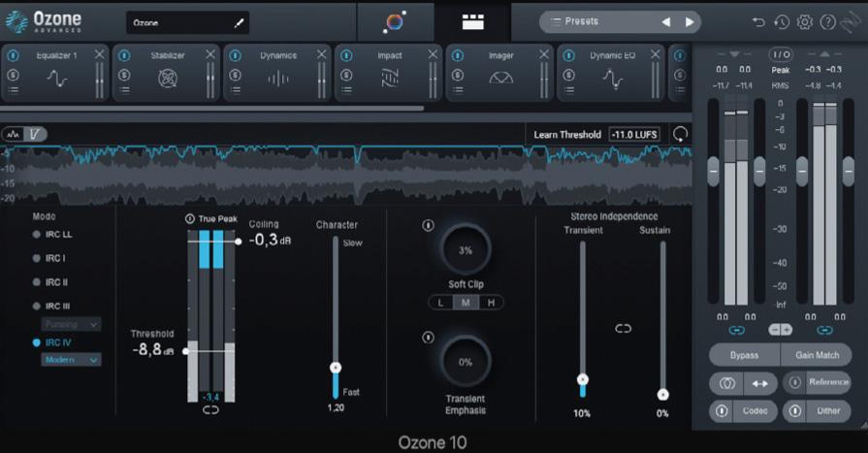
Task: Select IRC LL mode
Action: [x=52, y=234]
